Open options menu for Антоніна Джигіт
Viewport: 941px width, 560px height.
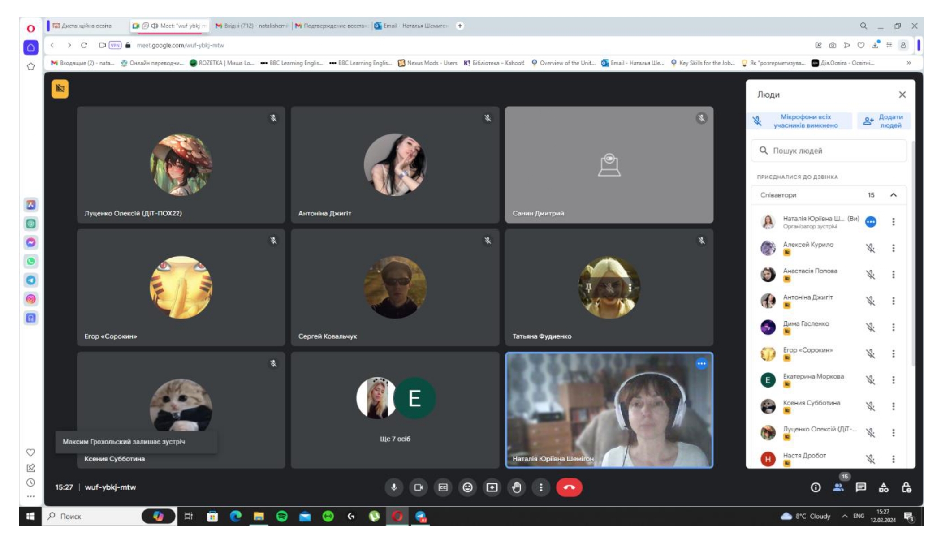(894, 301)
